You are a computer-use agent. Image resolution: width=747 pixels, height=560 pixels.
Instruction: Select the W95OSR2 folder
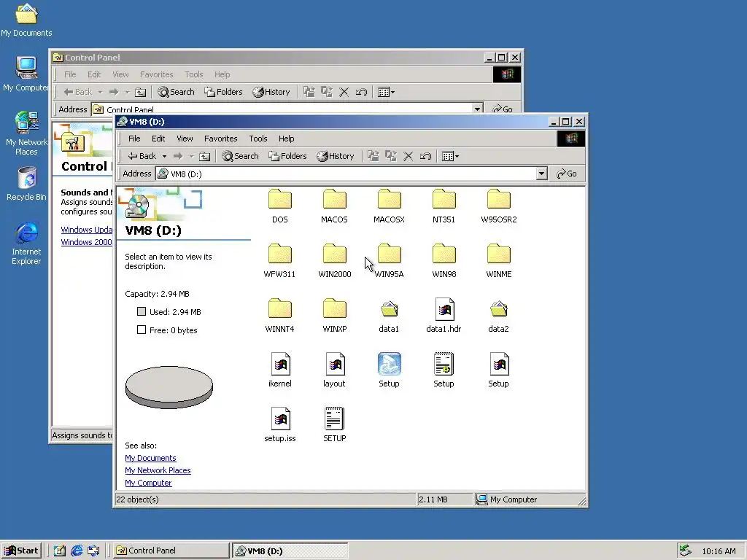coord(499,206)
